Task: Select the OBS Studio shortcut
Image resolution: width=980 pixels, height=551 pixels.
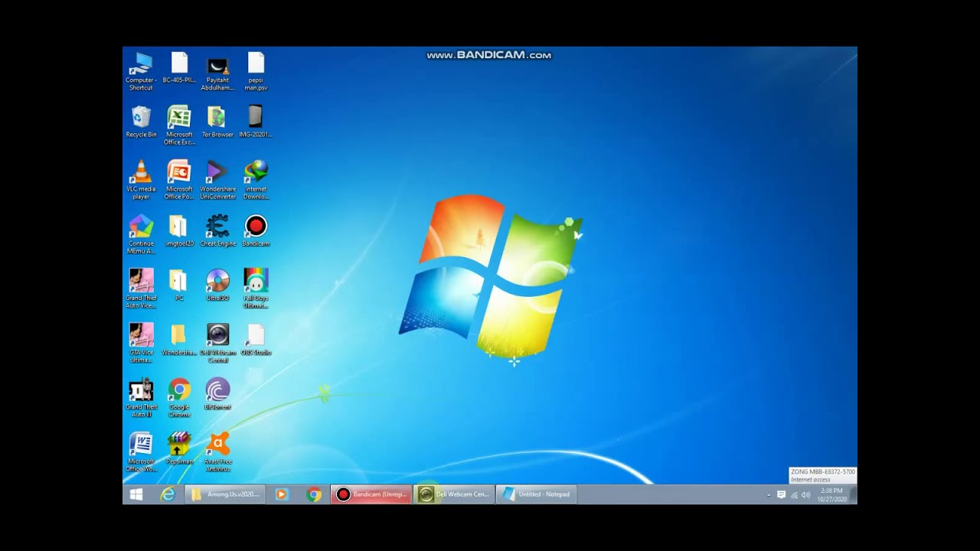Action: point(256,340)
